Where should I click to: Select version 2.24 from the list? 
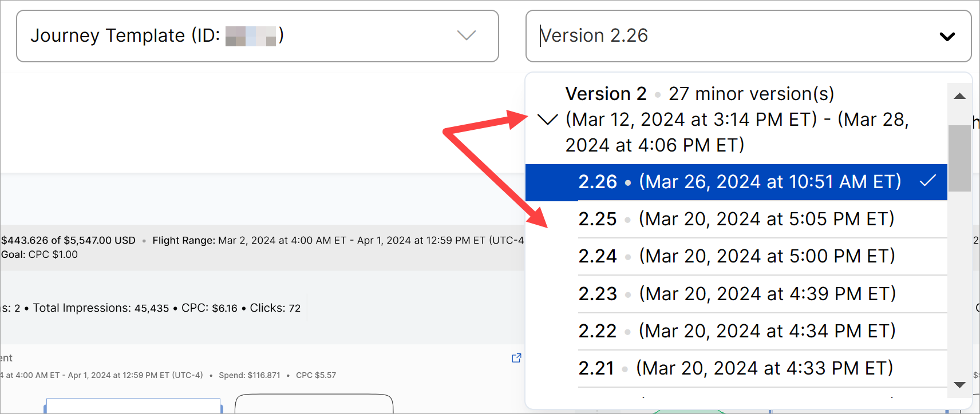click(736, 256)
